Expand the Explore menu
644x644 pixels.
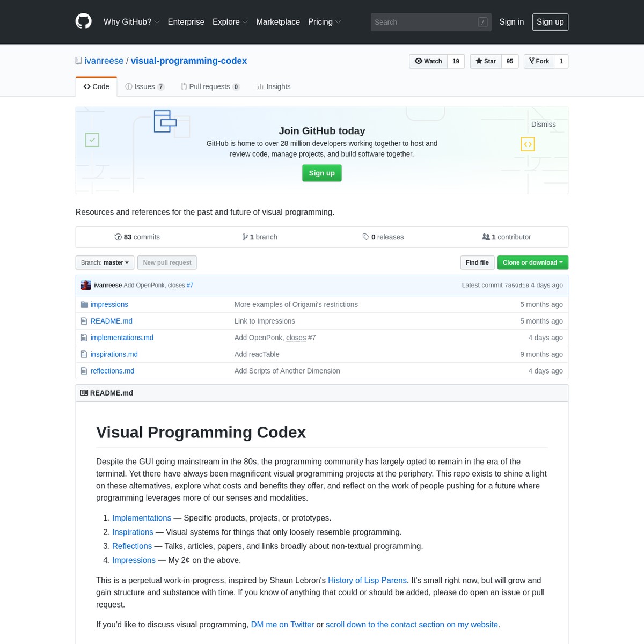[230, 22]
